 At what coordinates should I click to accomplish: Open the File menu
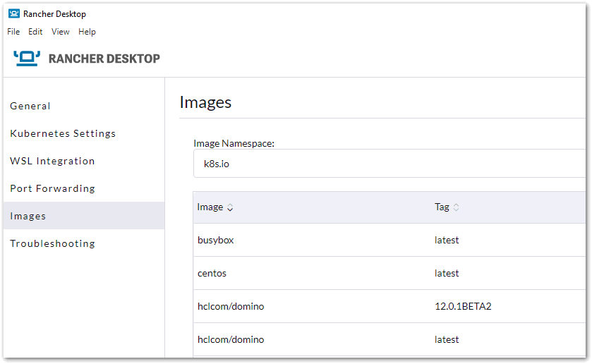(x=13, y=32)
